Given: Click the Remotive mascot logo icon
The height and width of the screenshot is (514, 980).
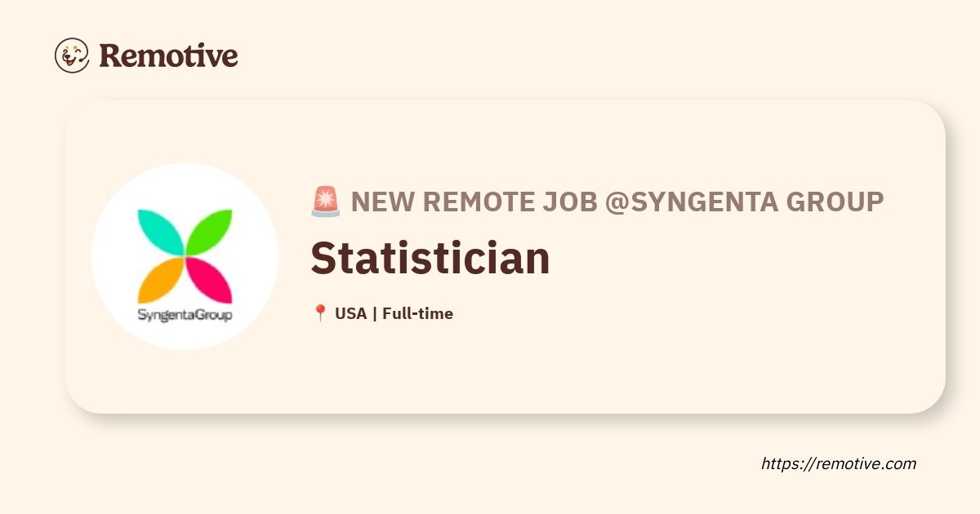Looking at the screenshot, I should 72,55.
